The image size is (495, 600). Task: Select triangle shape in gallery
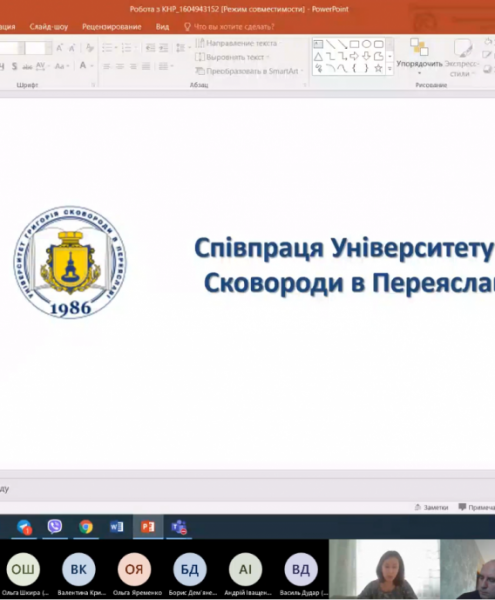pyautogui.click(x=318, y=57)
